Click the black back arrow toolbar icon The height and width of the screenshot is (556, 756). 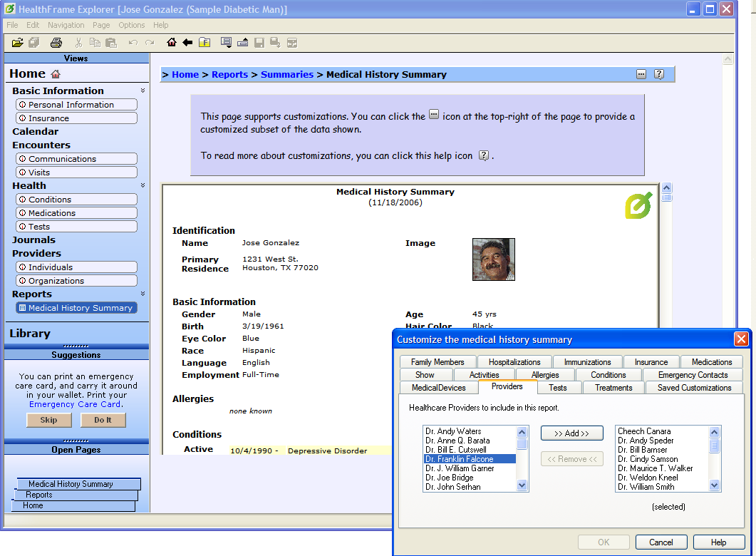187,43
